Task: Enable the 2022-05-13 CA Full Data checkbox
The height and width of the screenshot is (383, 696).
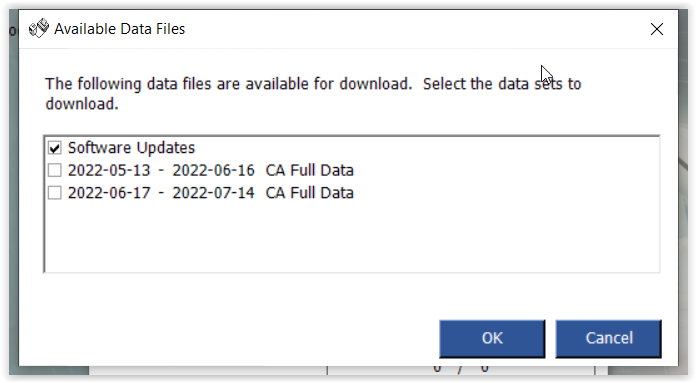Action: click(55, 170)
